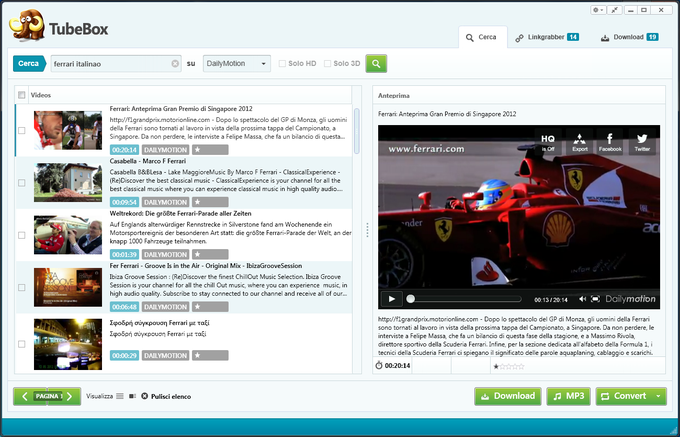
Task: Share video via Twitter icon
Action: 642,142
